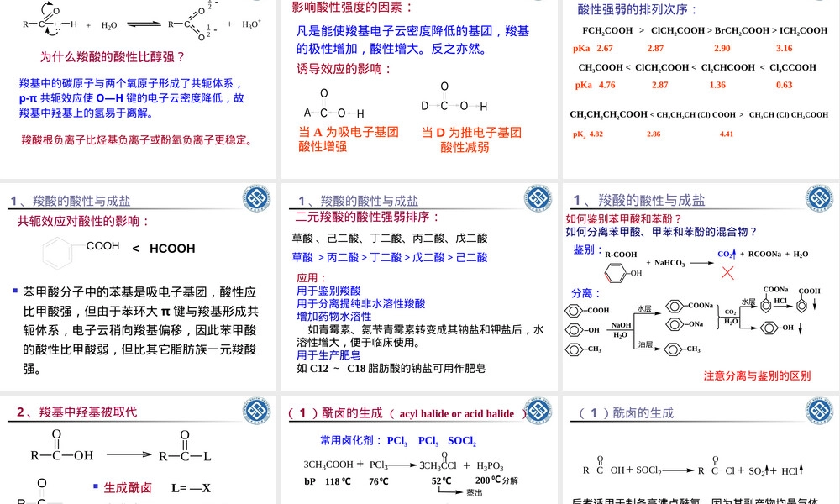This screenshot has height=504, width=840.
Task: Open the slide titled 2、羧基中羟基被取代
Action: pyautogui.click(x=138, y=449)
